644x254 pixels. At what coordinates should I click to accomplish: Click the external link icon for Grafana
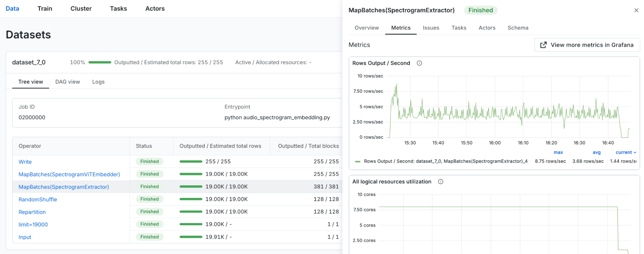pos(543,45)
